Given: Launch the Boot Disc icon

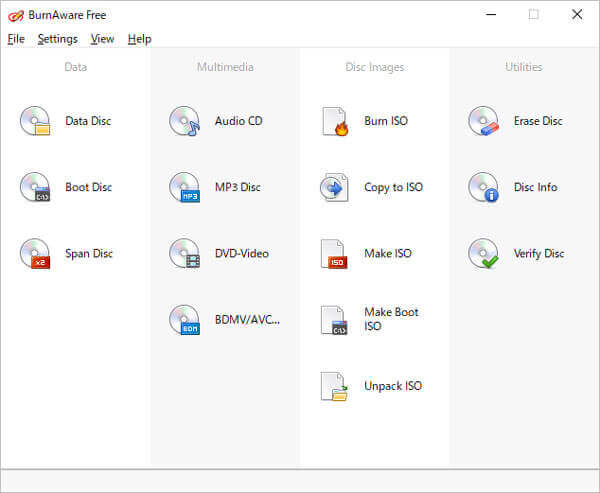Looking at the screenshot, I should coord(35,187).
